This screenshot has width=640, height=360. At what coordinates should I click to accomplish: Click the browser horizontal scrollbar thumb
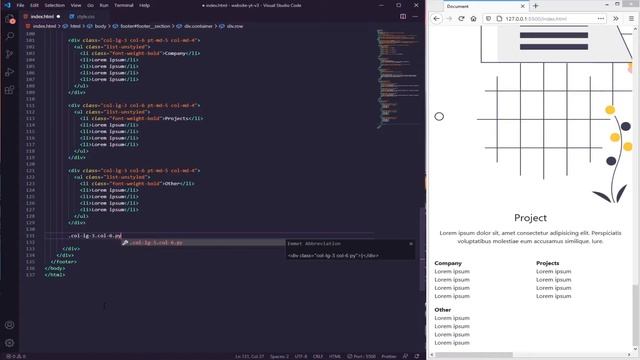(473, 355)
